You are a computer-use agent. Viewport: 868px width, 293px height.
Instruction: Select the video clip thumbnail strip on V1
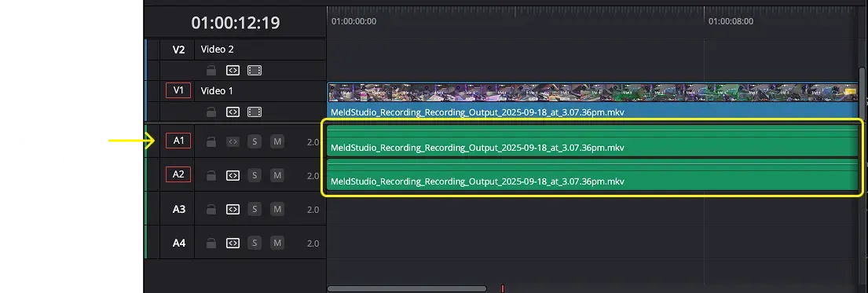tap(593, 93)
